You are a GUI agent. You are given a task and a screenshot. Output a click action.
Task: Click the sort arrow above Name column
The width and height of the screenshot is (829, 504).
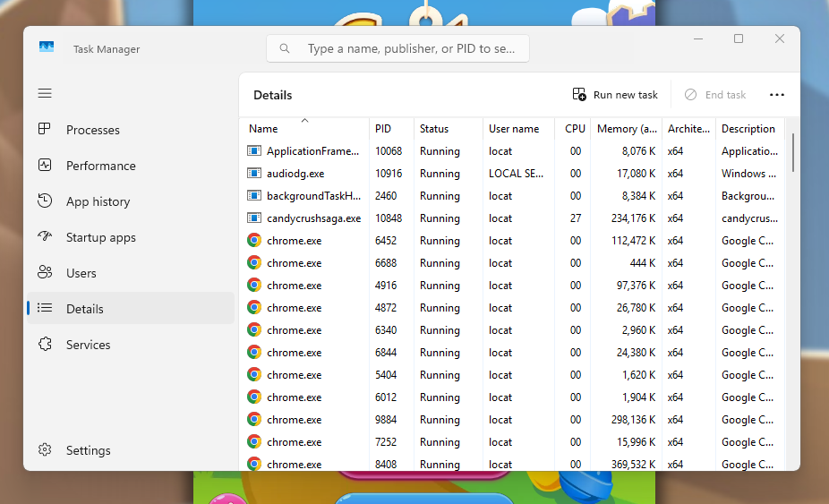tap(304, 121)
